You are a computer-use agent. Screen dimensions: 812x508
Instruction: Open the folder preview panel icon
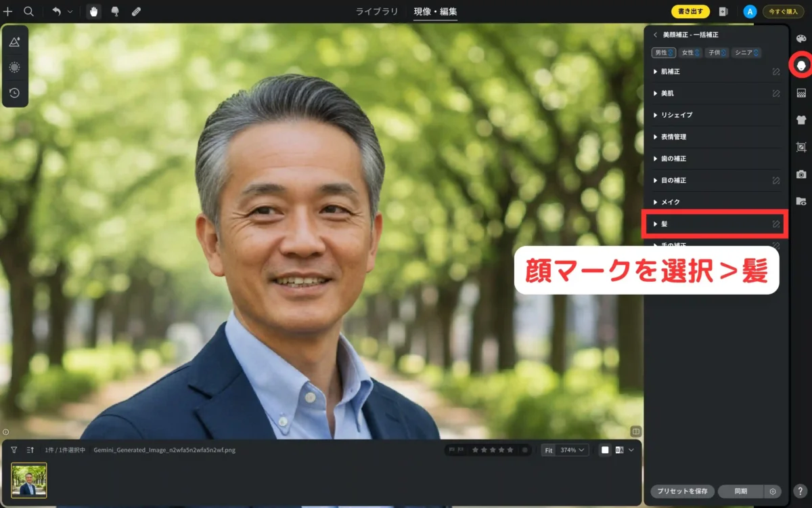(x=801, y=201)
